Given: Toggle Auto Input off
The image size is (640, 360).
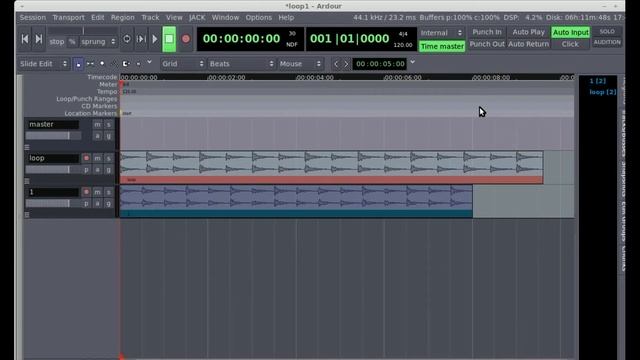Looking at the screenshot, I should (571, 32).
